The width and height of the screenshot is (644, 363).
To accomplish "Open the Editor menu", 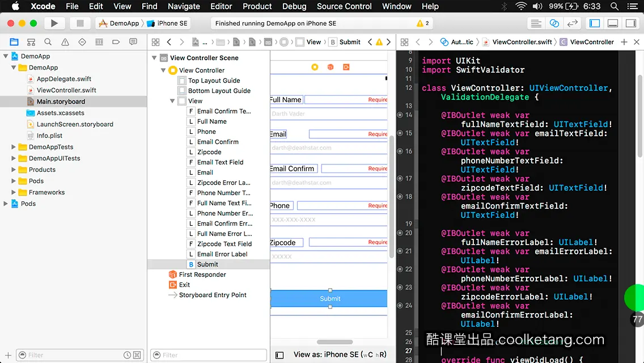I will click(x=221, y=6).
